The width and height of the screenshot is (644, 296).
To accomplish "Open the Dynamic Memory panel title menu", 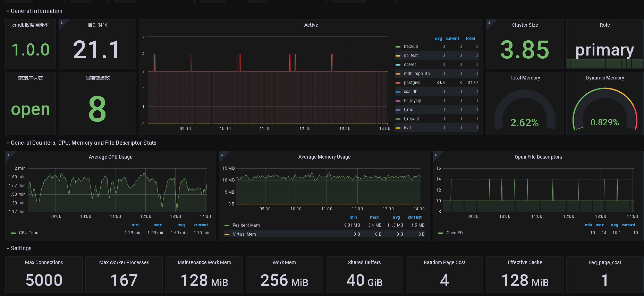I will pyautogui.click(x=605, y=78).
